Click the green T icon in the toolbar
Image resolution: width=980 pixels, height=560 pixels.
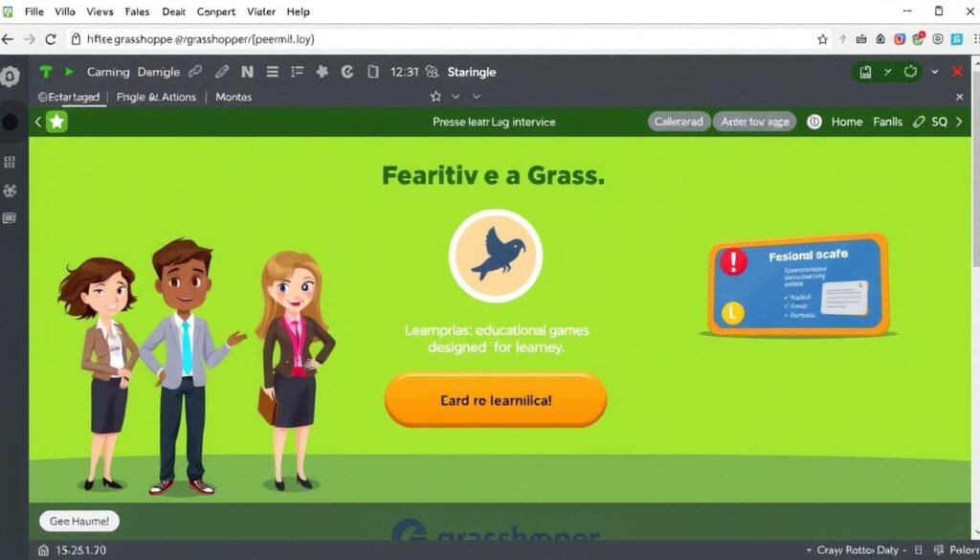tap(45, 72)
